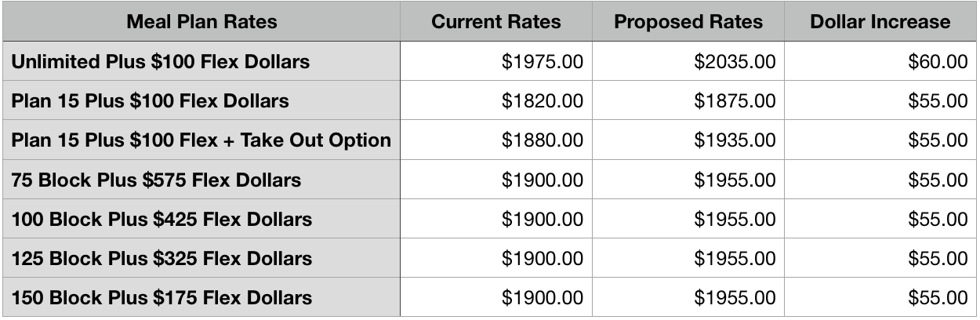Select the Dollar Increase column header
The height and width of the screenshot is (320, 980).
coord(880,22)
